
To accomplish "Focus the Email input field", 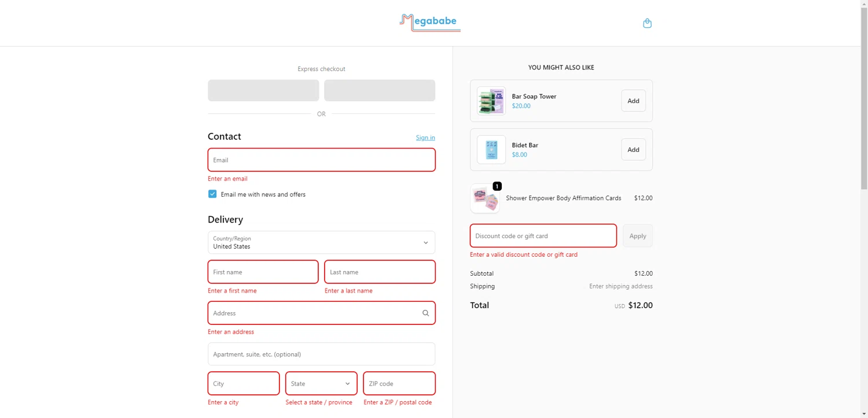I will 321,160.
